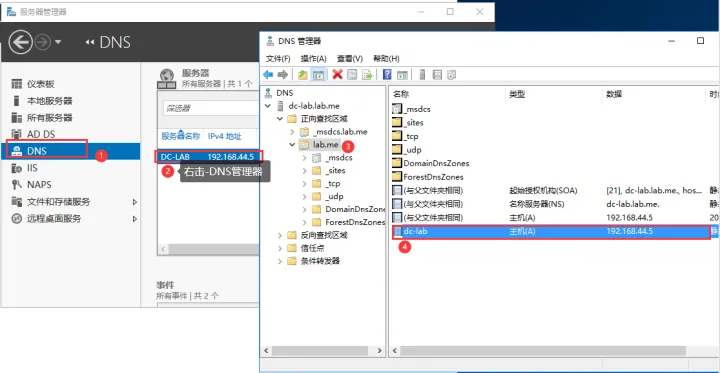This screenshot has width=720, height=373.
Task: Open the help icon in DNS Manager toolbar
Action: point(388,74)
